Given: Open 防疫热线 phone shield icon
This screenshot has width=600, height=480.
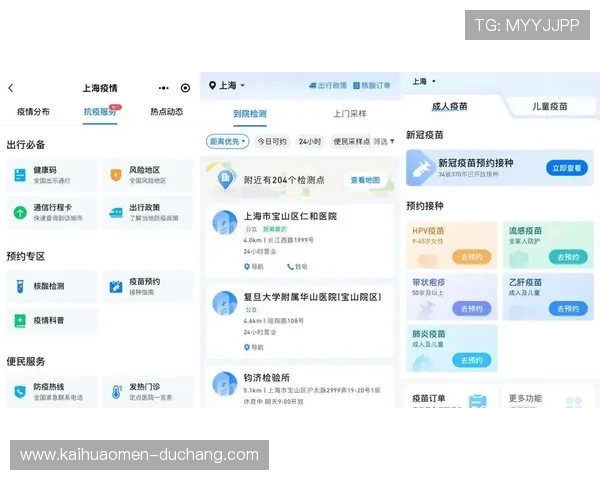Looking at the screenshot, I should 20,392.
